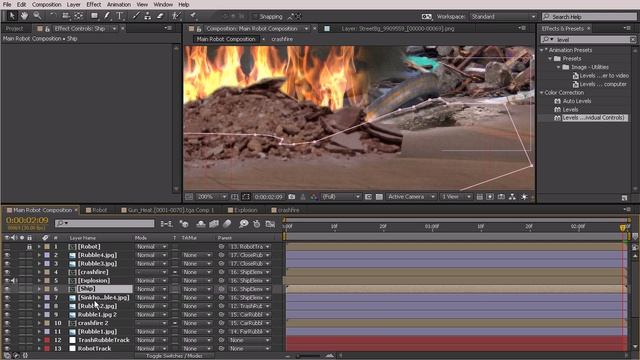Click composition flowchart icon in viewer
The height and width of the screenshot is (360, 640).
pyautogui.click(x=512, y=197)
